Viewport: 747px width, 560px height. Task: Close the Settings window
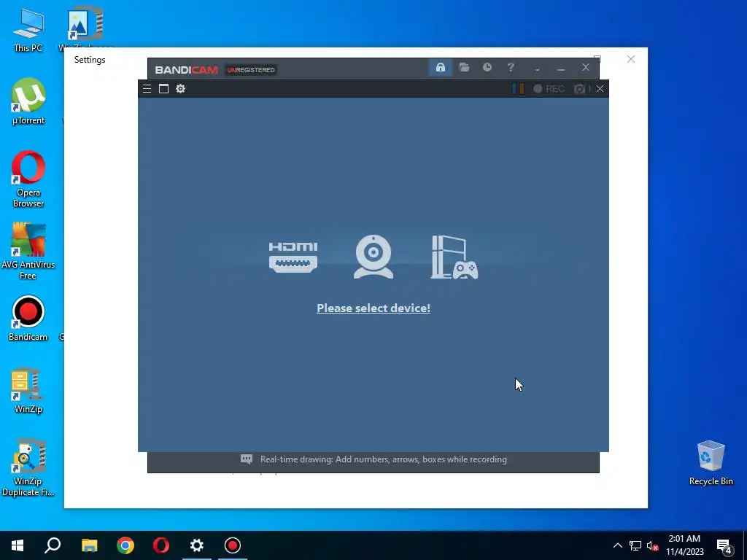click(631, 59)
